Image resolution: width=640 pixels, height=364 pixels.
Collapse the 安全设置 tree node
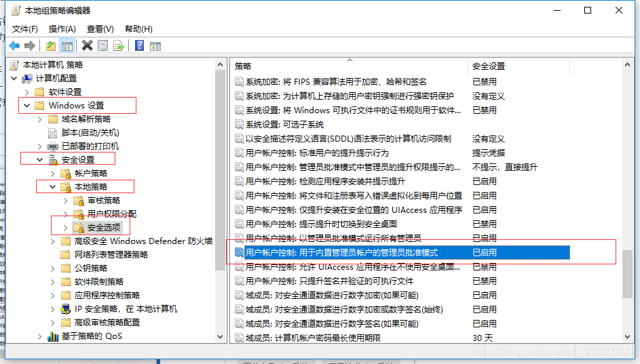(x=39, y=160)
